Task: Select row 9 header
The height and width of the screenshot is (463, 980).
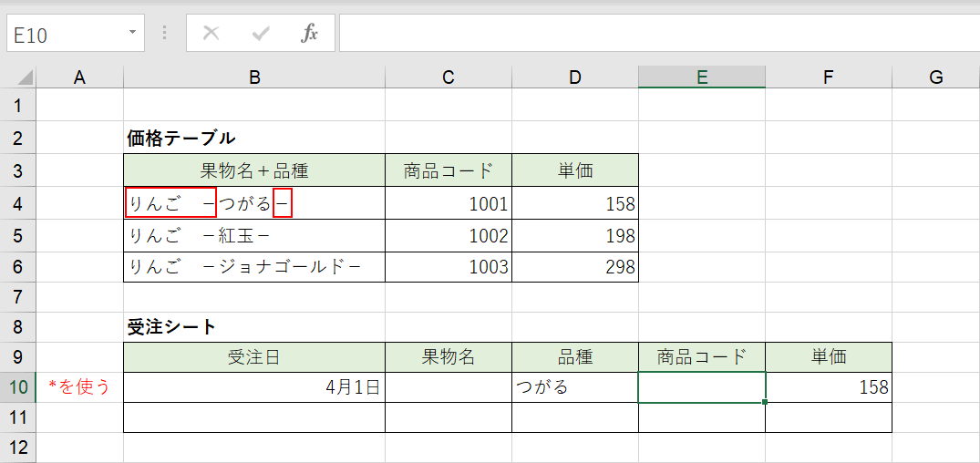Action: pos(17,356)
